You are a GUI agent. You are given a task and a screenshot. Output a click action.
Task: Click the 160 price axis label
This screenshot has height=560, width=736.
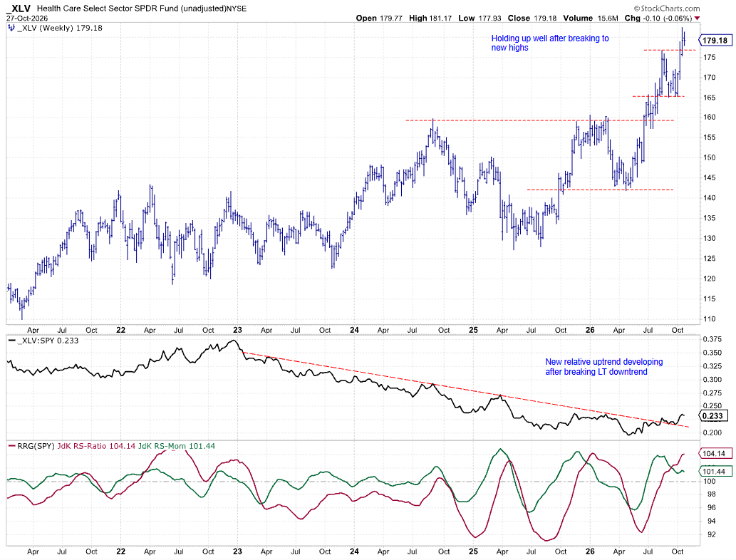tap(709, 118)
